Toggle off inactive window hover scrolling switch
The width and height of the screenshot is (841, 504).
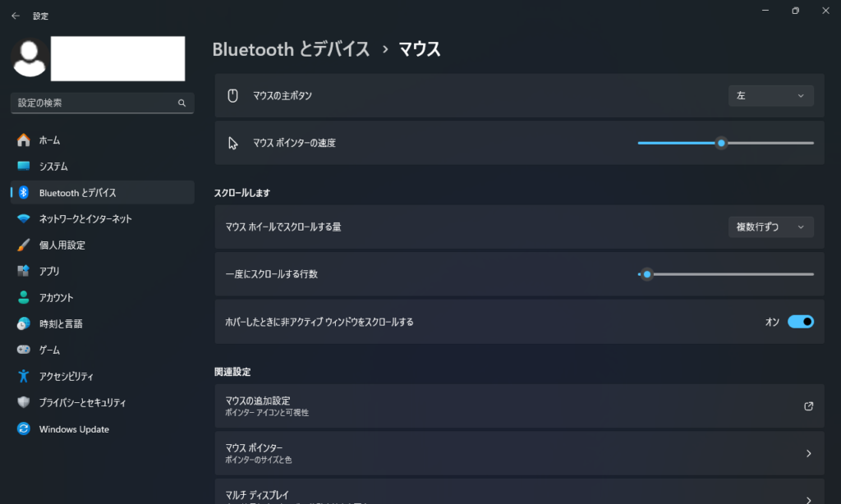[x=800, y=322]
